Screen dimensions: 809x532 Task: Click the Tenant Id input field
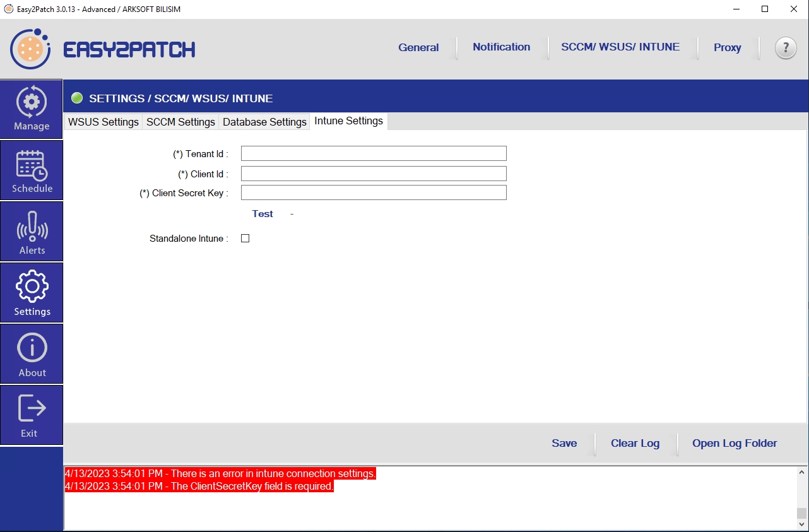374,153
